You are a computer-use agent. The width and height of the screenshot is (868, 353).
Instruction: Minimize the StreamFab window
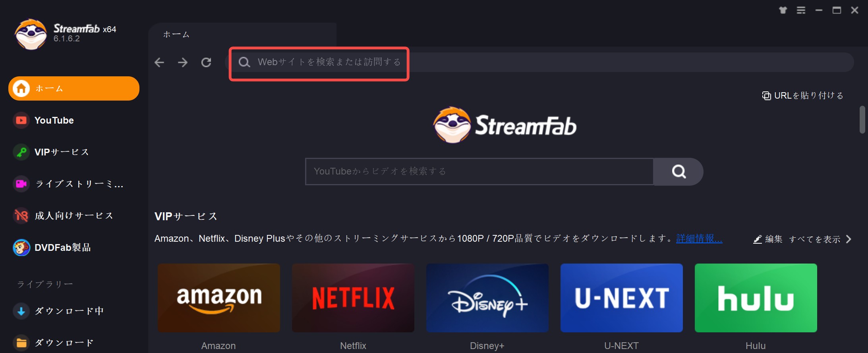pyautogui.click(x=819, y=10)
